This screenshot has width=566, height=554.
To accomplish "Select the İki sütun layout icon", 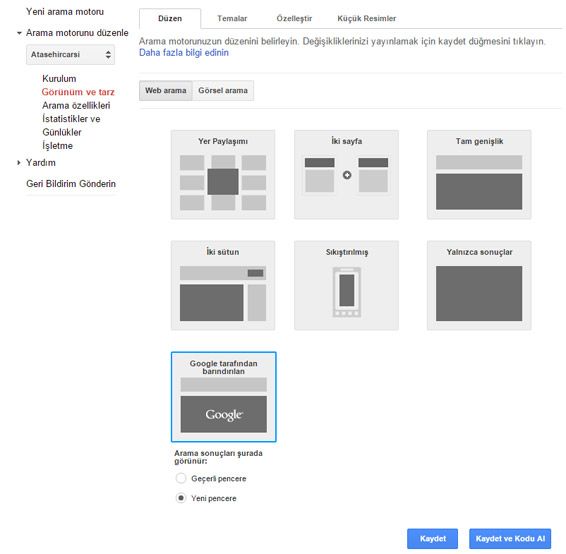I will tap(223, 285).
